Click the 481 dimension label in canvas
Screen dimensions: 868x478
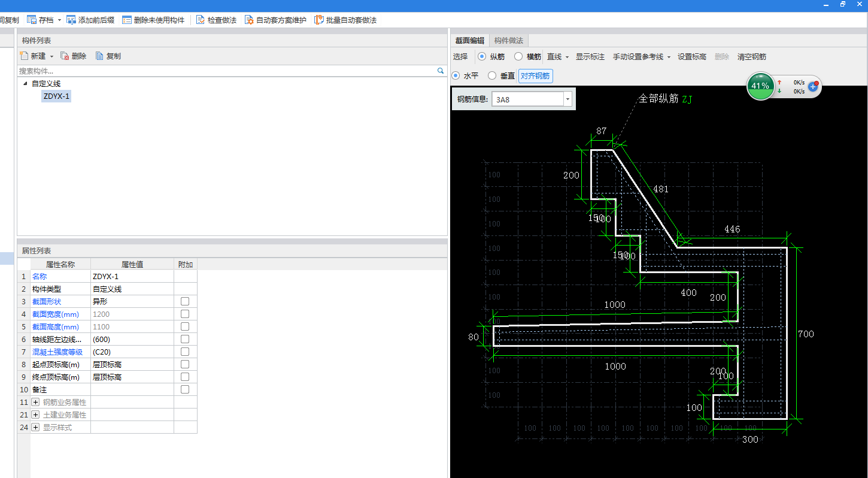pyautogui.click(x=660, y=189)
